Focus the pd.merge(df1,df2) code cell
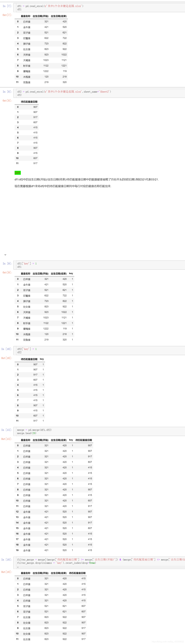The width and height of the screenshot is (185, 644). tap(100, 432)
